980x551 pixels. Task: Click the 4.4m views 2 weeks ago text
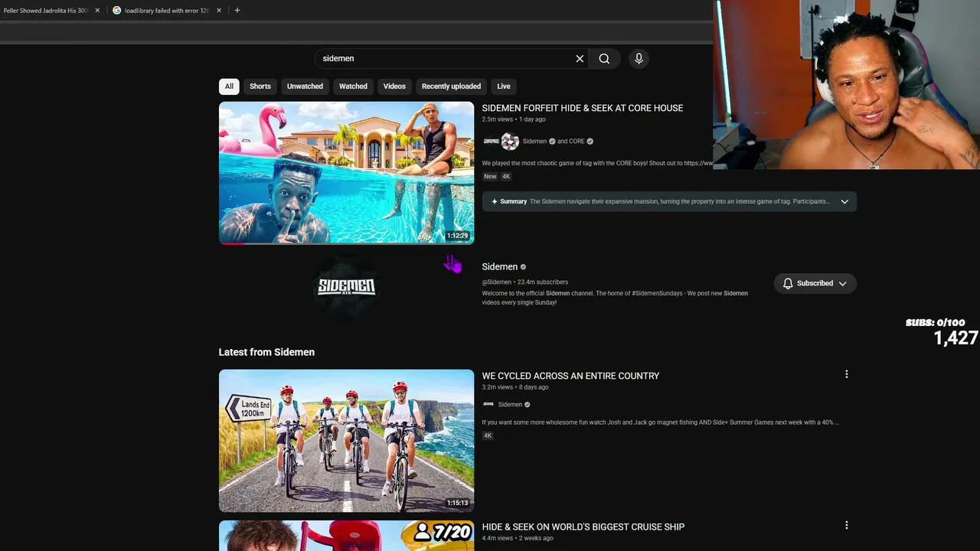[518, 538]
